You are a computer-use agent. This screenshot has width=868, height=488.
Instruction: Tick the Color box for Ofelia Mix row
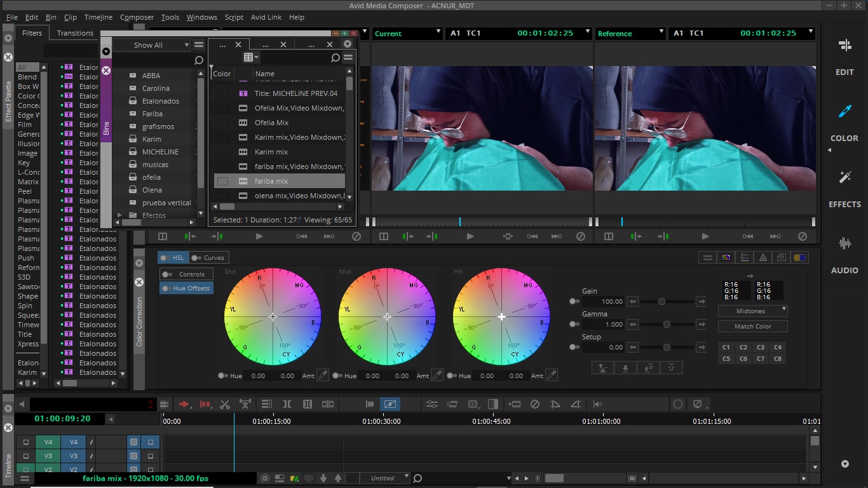(222, 123)
